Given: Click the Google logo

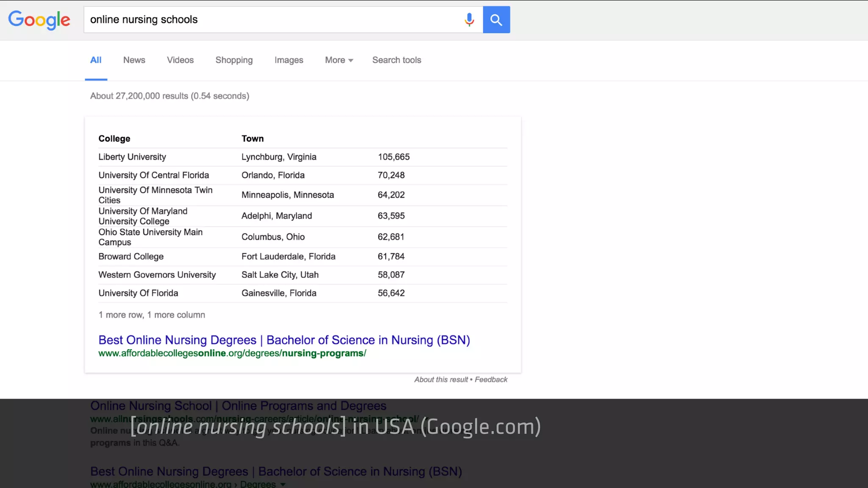Looking at the screenshot, I should click(39, 20).
